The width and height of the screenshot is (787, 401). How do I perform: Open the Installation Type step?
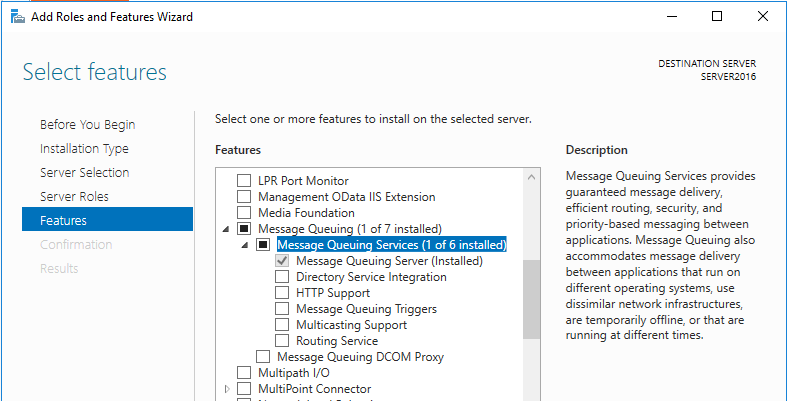click(x=84, y=149)
